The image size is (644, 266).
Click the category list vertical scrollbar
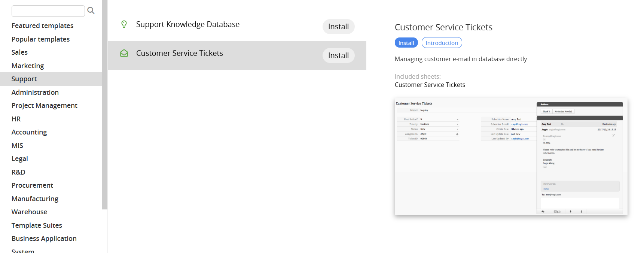point(104,105)
